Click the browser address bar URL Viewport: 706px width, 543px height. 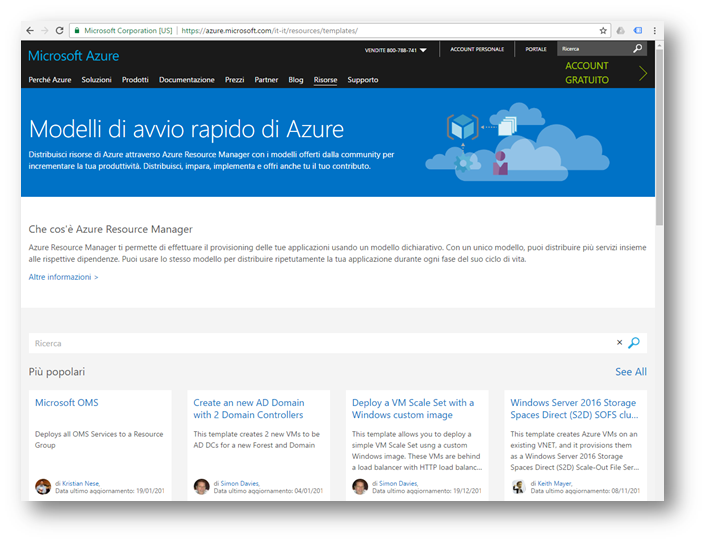[270, 31]
